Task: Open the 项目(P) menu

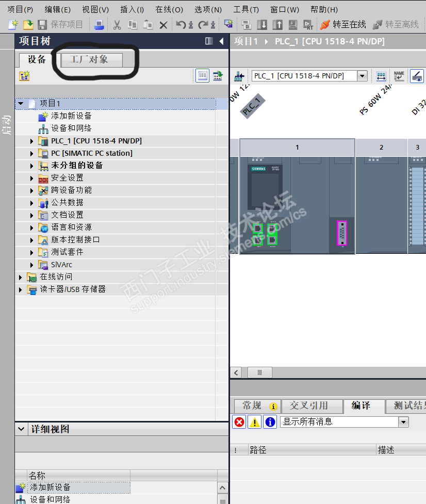Action: [20, 9]
